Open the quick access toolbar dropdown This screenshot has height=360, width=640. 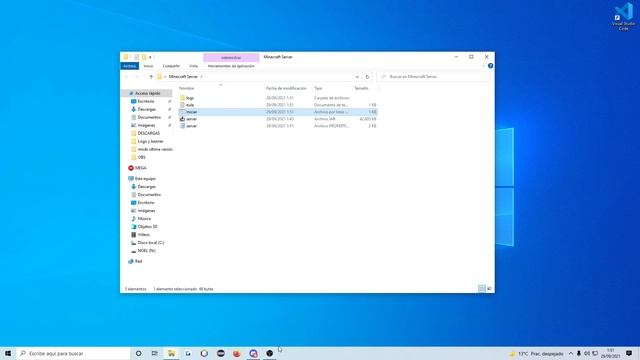150,57
